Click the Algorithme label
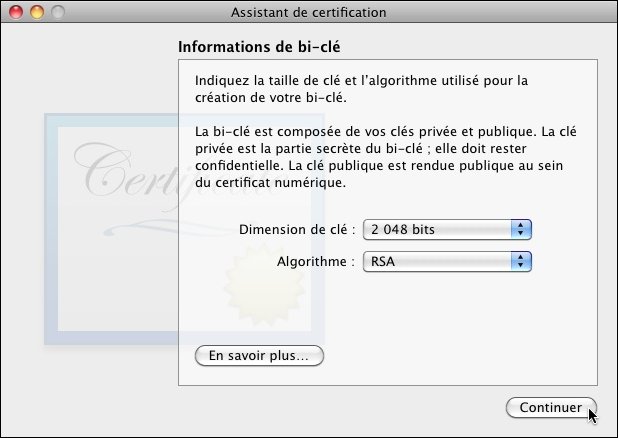 coord(316,261)
